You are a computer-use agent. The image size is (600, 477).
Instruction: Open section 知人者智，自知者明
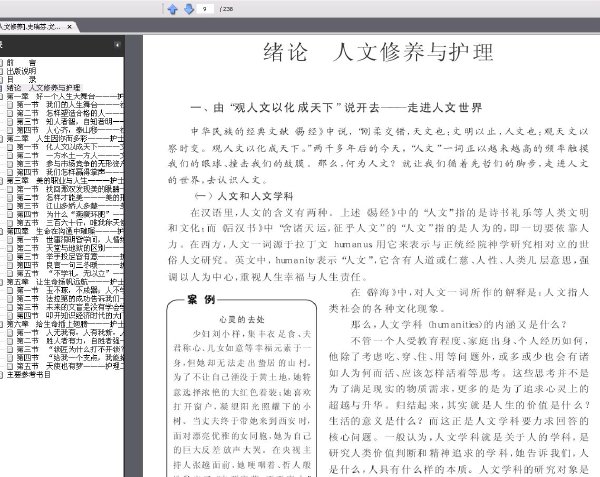(70, 121)
